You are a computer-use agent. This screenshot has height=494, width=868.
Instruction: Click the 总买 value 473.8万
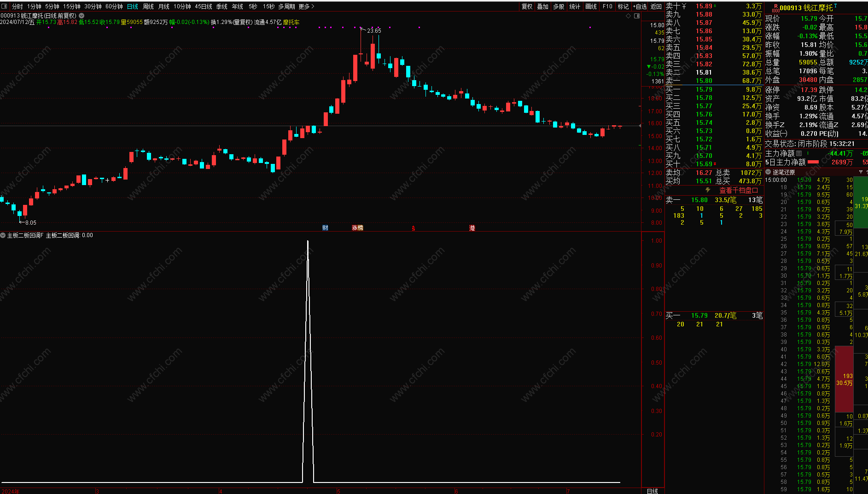(750, 181)
